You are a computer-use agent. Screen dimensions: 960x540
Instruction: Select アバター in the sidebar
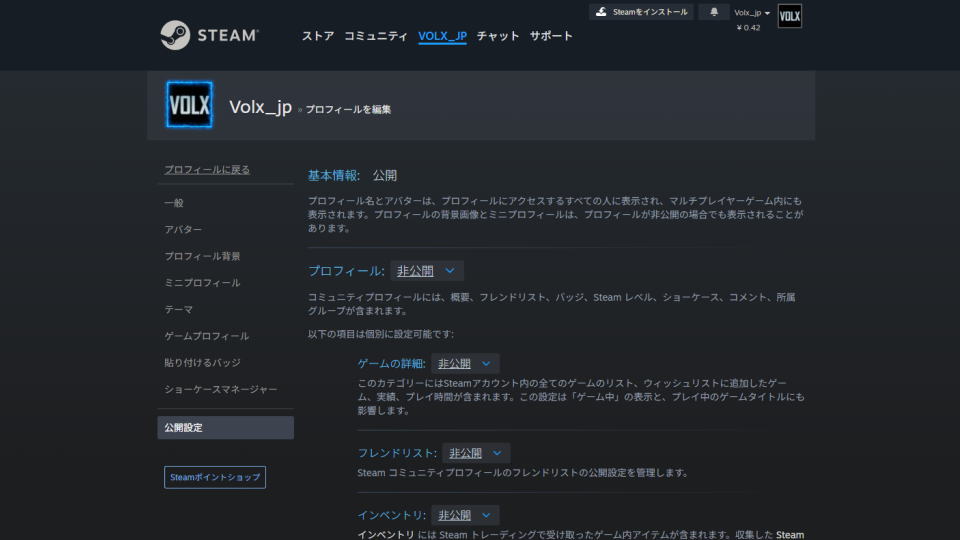tap(183, 230)
